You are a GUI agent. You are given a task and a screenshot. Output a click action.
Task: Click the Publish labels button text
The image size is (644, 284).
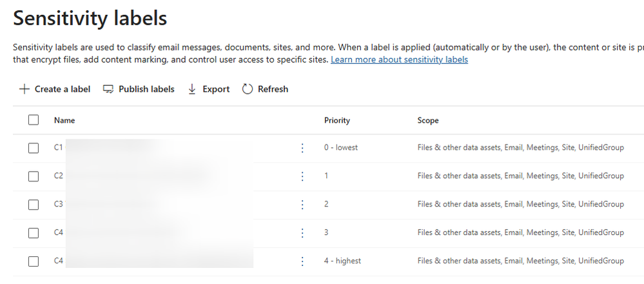[146, 89]
